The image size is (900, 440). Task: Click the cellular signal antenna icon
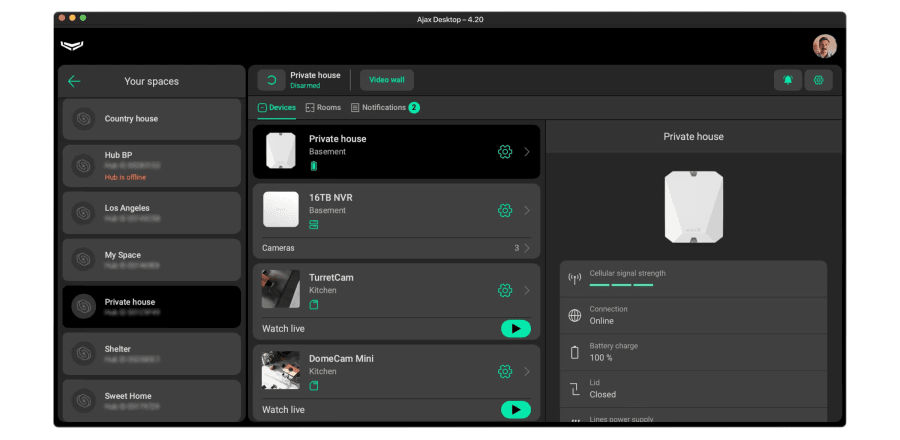pos(575,279)
